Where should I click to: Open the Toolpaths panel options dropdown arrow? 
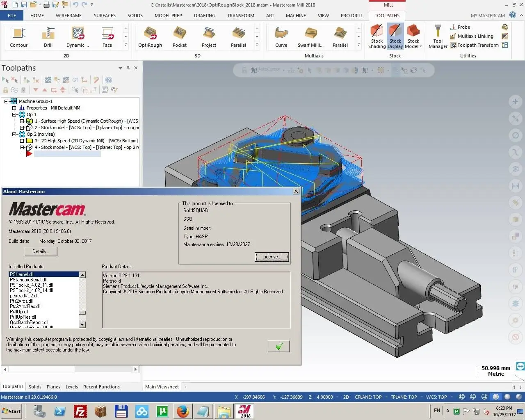(120, 68)
